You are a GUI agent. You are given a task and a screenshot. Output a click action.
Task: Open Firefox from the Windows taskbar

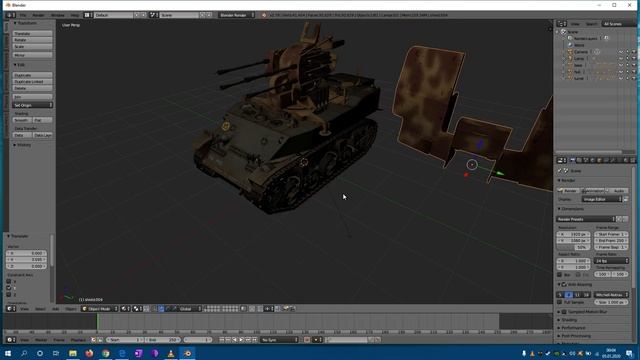[x=89, y=353]
